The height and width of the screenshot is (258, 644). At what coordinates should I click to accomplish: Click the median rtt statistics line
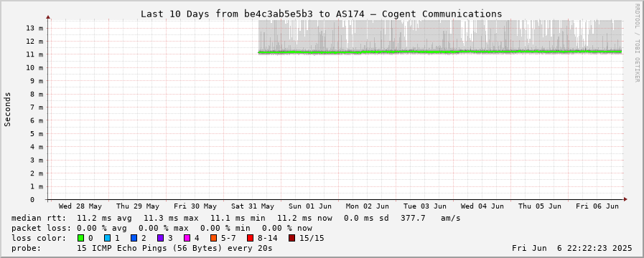pyautogui.click(x=235, y=218)
